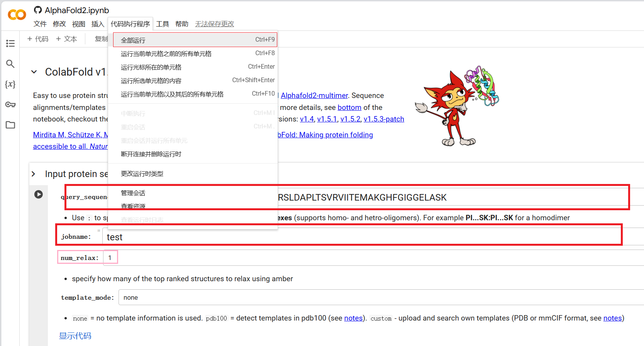Open the v1.4 version link

307,119
